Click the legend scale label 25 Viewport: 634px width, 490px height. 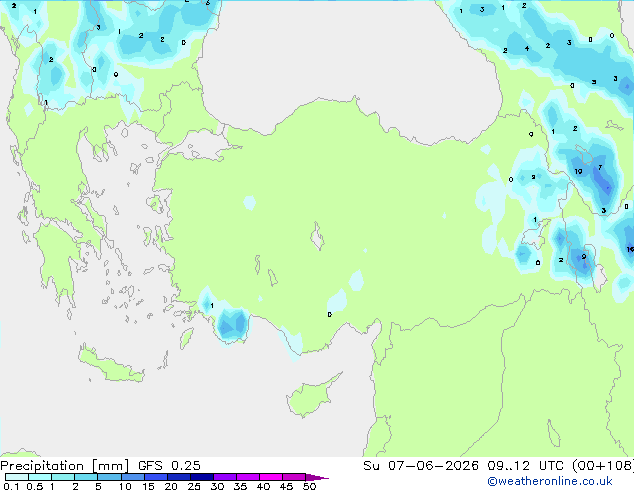[194, 486]
